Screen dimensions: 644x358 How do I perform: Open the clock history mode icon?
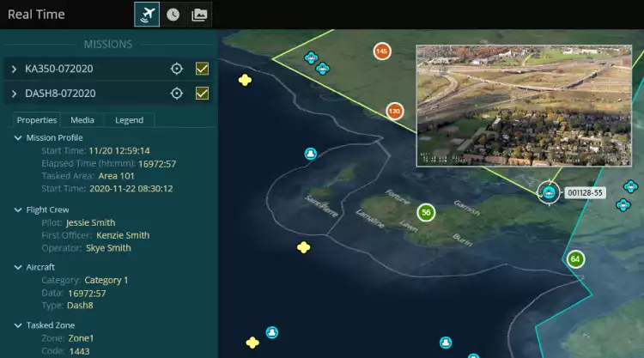(x=173, y=15)
